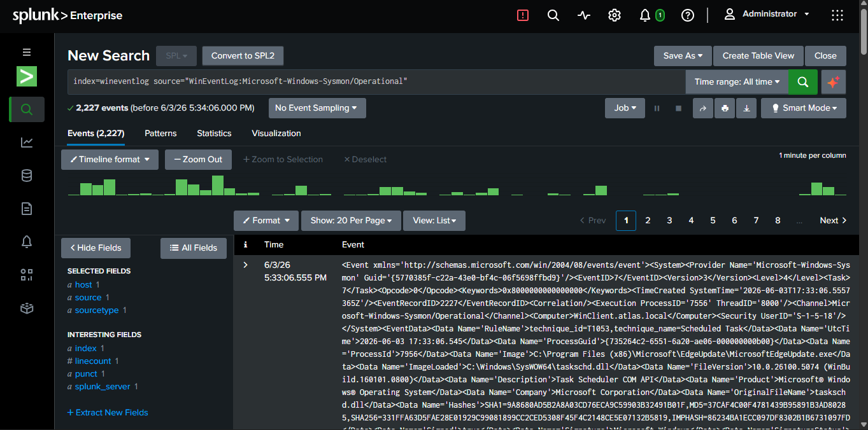Select the host field
Image resolution: width=868 pixels, height=430 pixels.
(x=83, y=285)
